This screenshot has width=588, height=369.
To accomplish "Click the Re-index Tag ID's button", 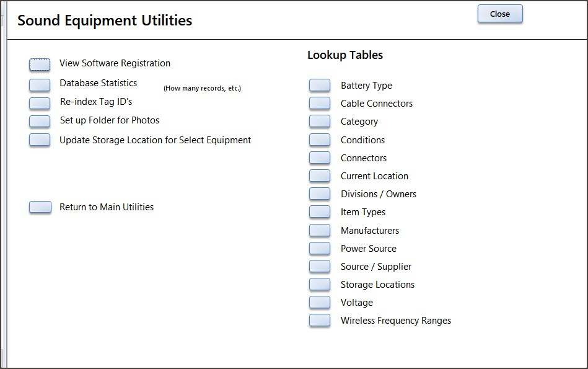I will pyautogui.click(x=40, y=103).
